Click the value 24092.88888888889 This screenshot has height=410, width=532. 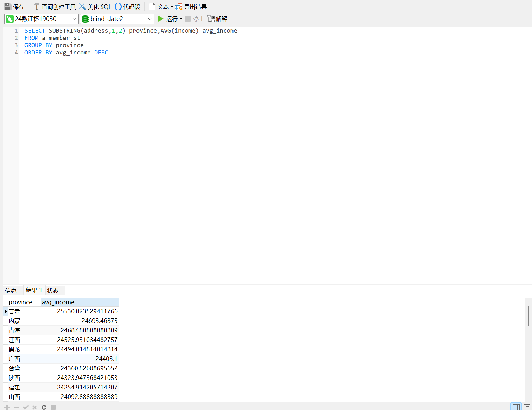click(x=89, y=397)
